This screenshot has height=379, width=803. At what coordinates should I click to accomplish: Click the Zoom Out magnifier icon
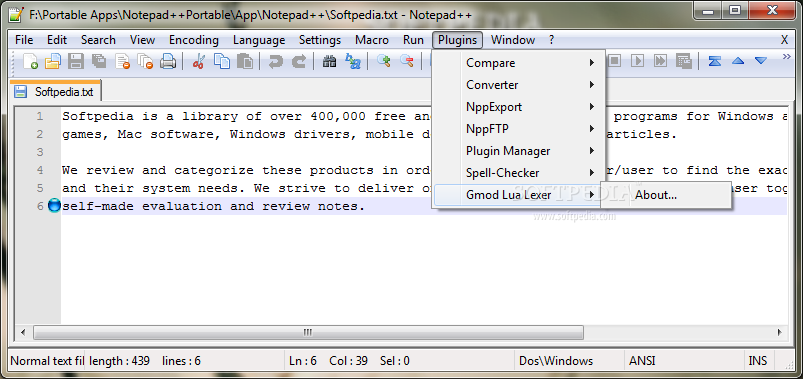coord(407,61)
